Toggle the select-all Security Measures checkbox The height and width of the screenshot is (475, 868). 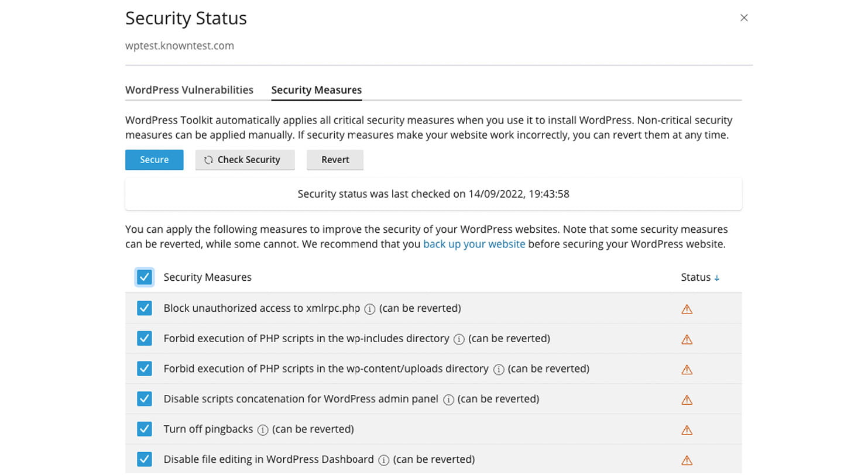click(x=145, y=277)
